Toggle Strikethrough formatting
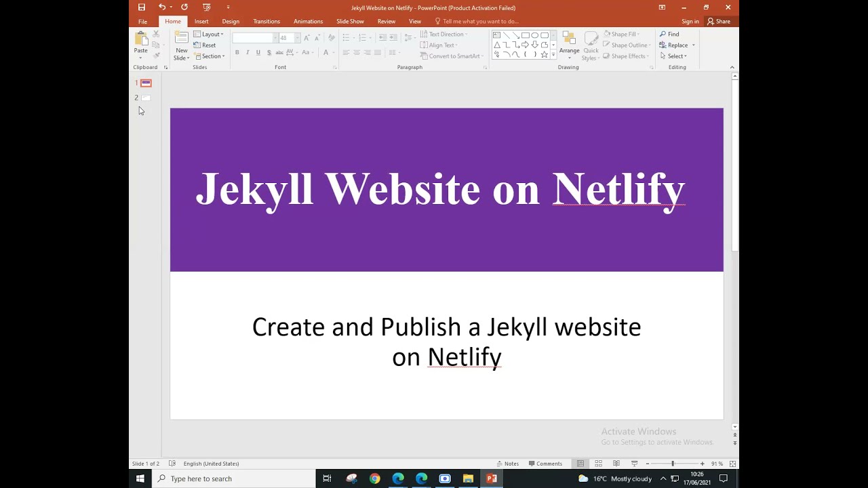The image size is (868, 488). click(279, 53)
